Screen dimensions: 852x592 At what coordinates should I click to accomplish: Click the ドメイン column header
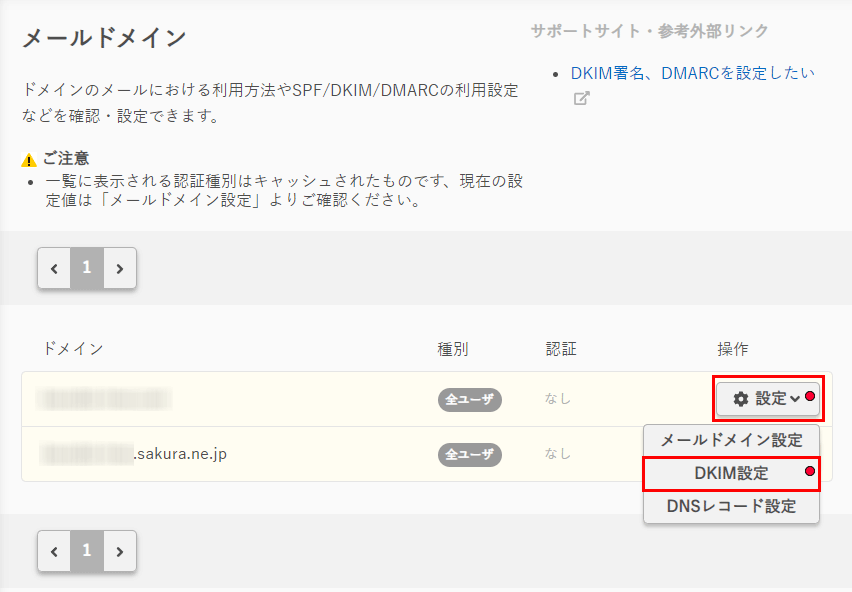coord(73,349)
